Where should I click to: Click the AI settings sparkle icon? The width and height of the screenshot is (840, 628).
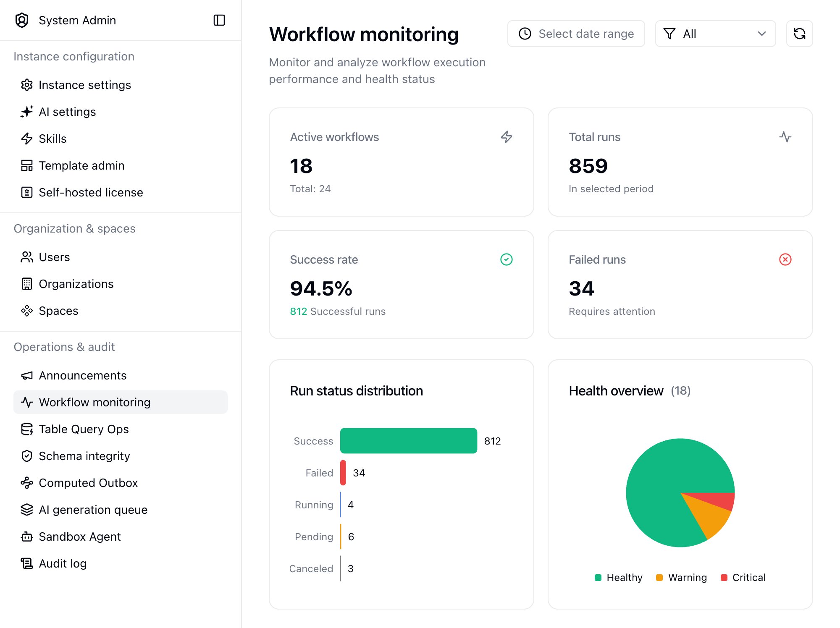27,112
